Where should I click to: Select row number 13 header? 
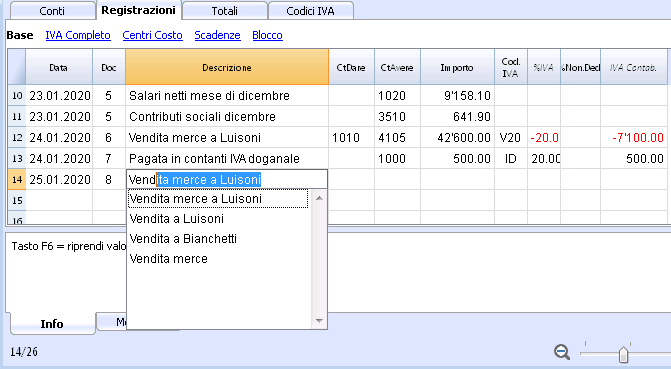(17, 158)
